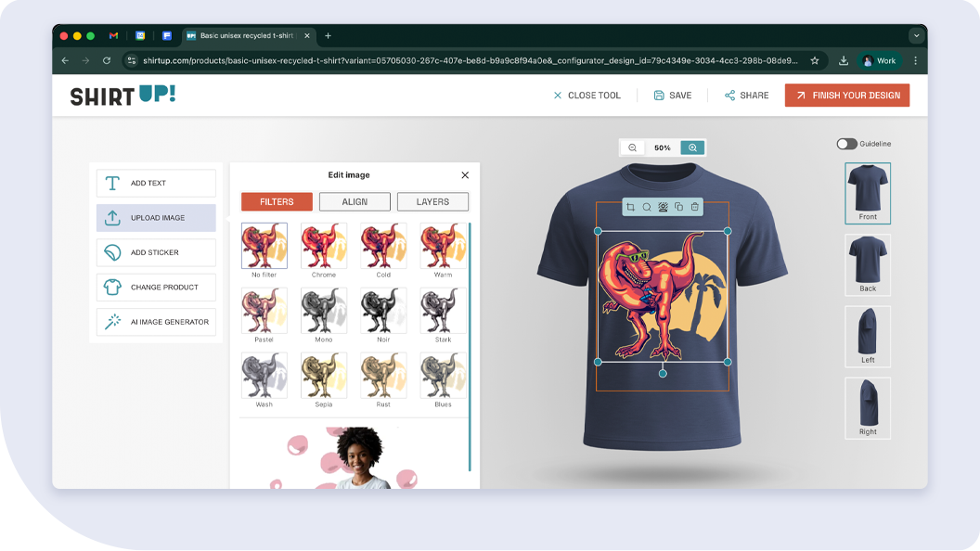Image resolution: width=980 pixels, height=551 pixels.
Task: Close the Basic unisex recycled t-shirt tab
Action: click(307, 35)
